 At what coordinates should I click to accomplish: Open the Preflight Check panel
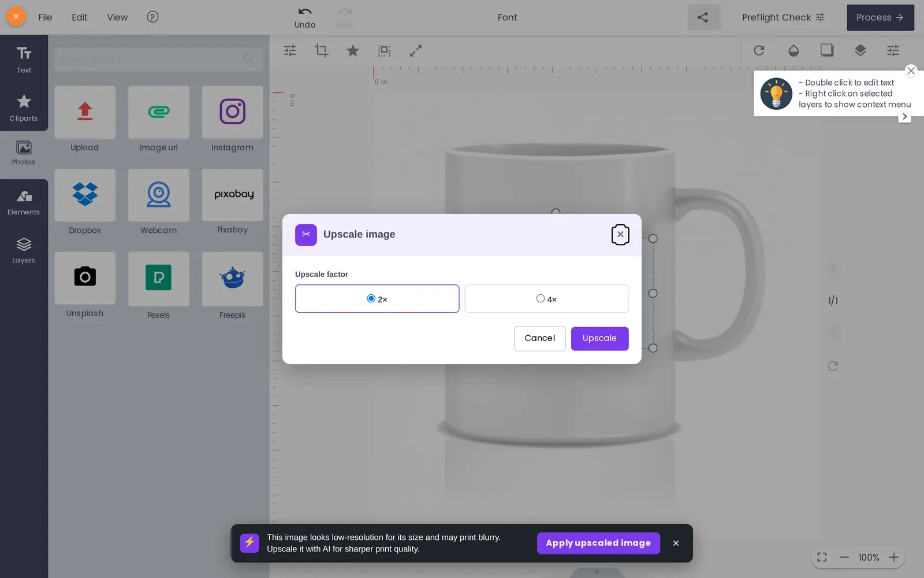pyautogui.click(x=783, y=17)
